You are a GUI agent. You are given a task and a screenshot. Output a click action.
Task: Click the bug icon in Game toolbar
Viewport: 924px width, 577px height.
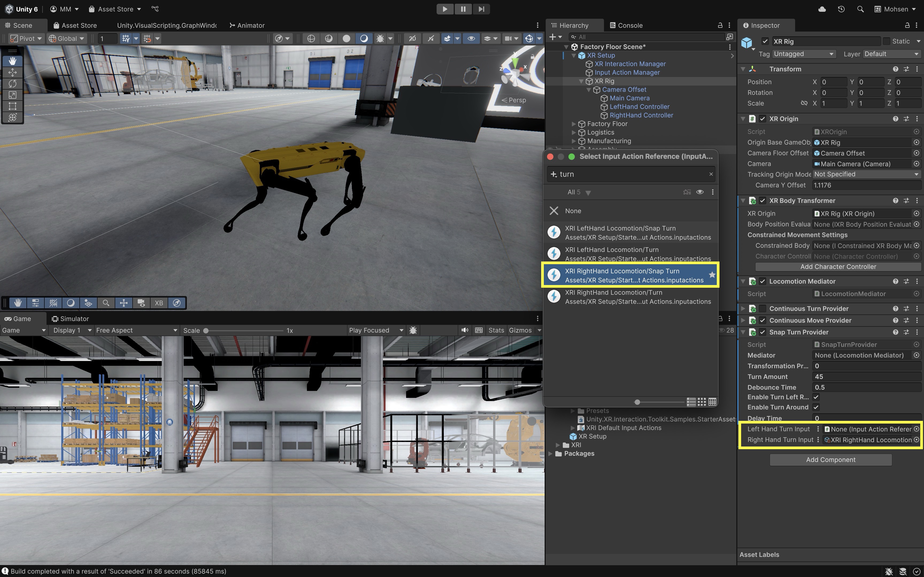[x=413, y=330]
